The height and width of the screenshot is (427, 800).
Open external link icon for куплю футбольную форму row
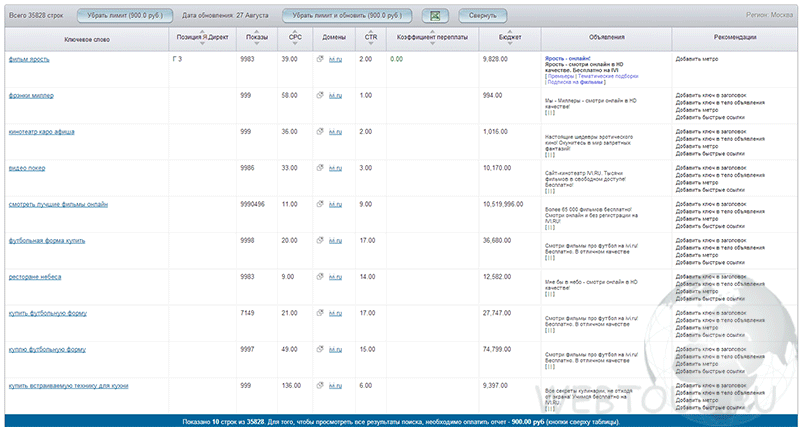click(320, 349)
